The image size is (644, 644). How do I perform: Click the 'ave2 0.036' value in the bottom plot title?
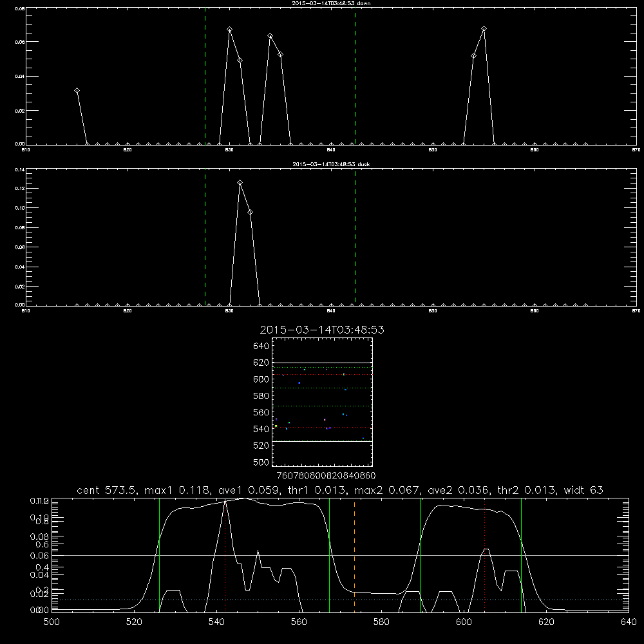point(459,490)
